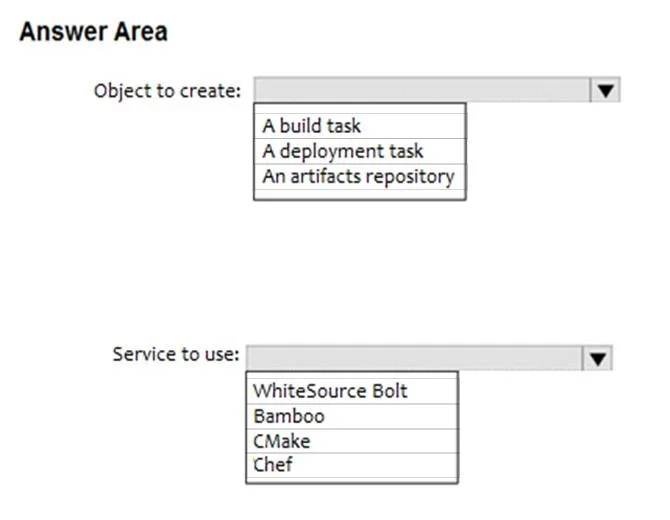Pick CMake from the service list
The image size is (670, 520).
(352, 441)
